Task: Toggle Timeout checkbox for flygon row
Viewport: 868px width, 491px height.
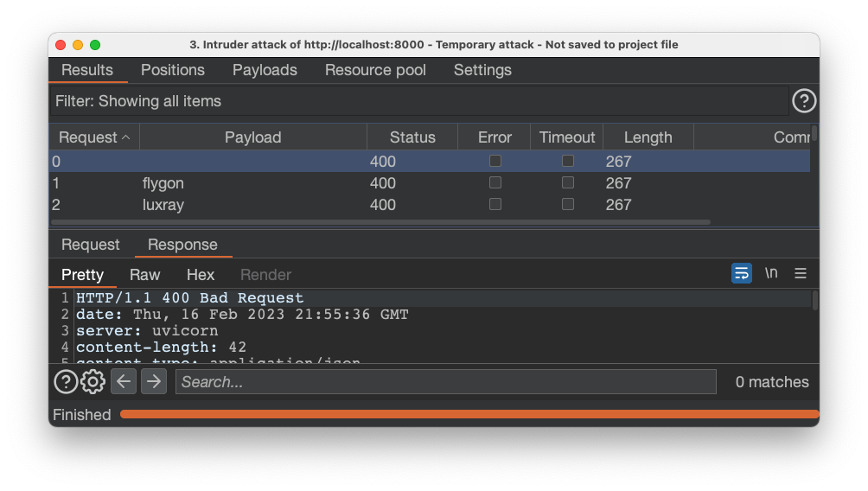Action: 568,183
